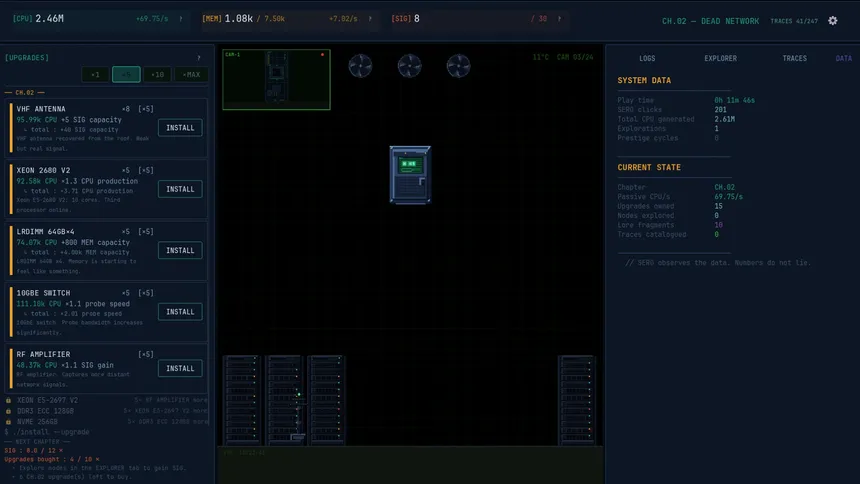
Task: Click the SIG 8.0 / 12 requirement line
Action: click(33, 451)
